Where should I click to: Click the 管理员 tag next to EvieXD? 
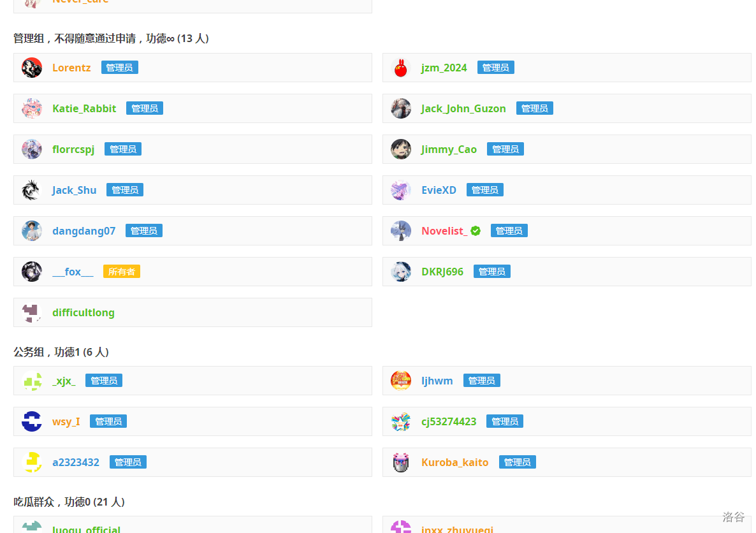click(485, 190)
